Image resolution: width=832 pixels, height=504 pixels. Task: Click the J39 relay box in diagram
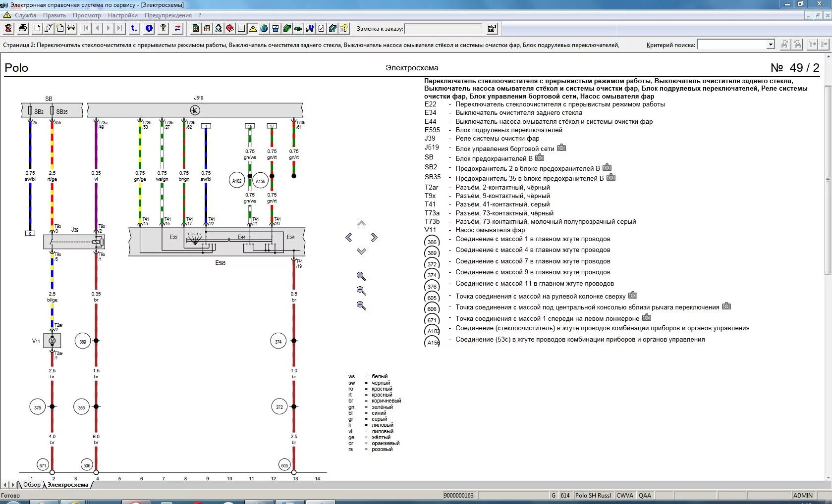click(x=74, y=242)
